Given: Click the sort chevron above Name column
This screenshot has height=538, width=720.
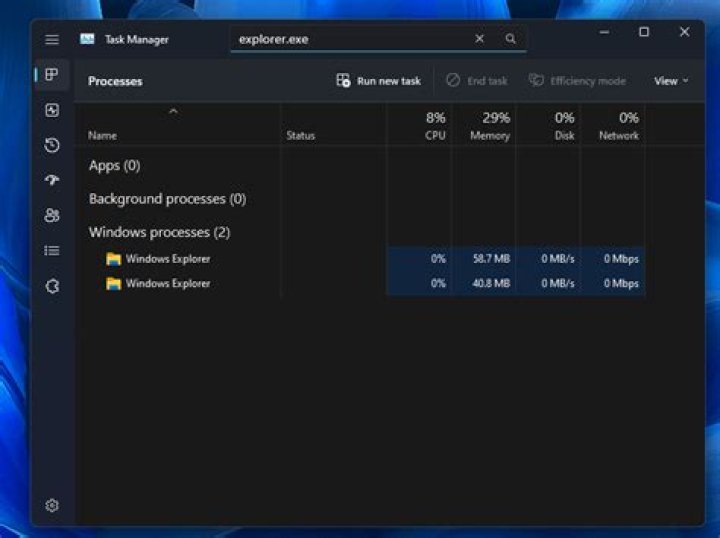Looking at the screenshot, I should [173, 111].
